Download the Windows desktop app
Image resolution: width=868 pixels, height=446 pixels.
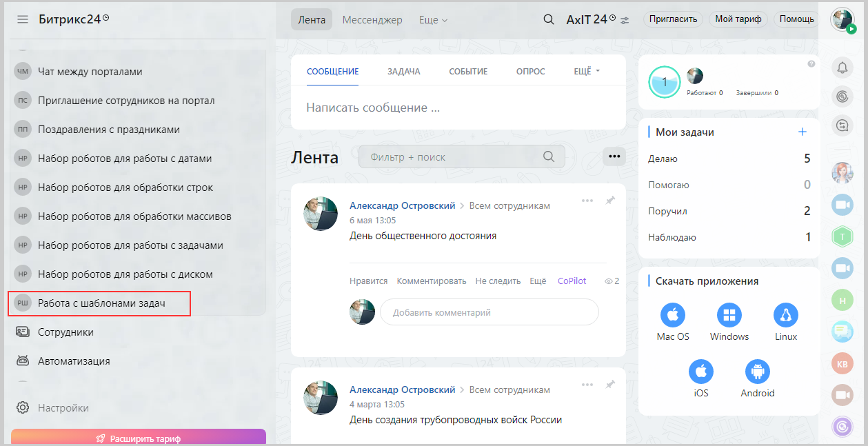[x=729, y=316]
